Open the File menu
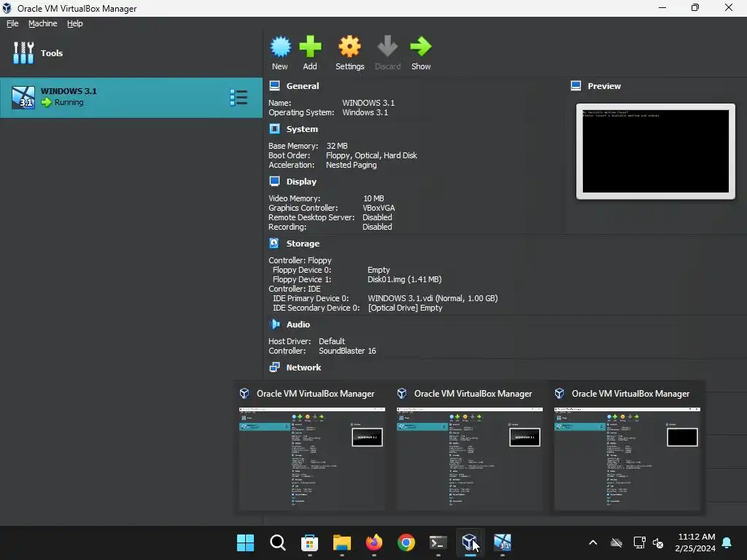The image size is (747, 560). click(12, 23)
